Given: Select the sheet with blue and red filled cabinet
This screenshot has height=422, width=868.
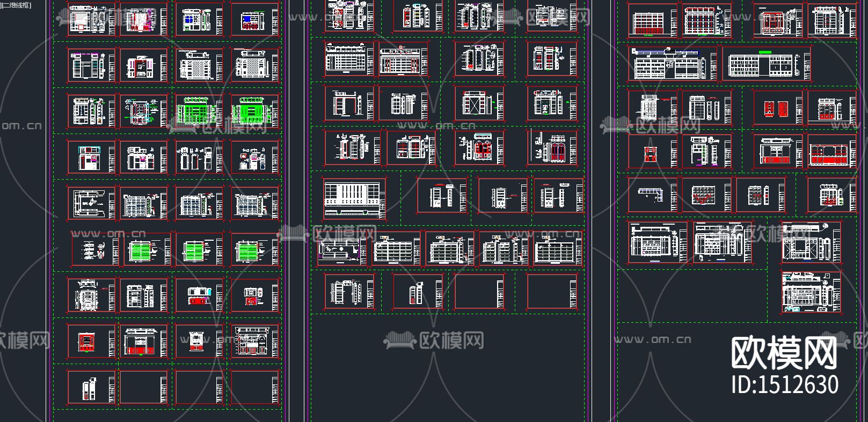Looking at the screenshot, I should [x=254, y=20].
